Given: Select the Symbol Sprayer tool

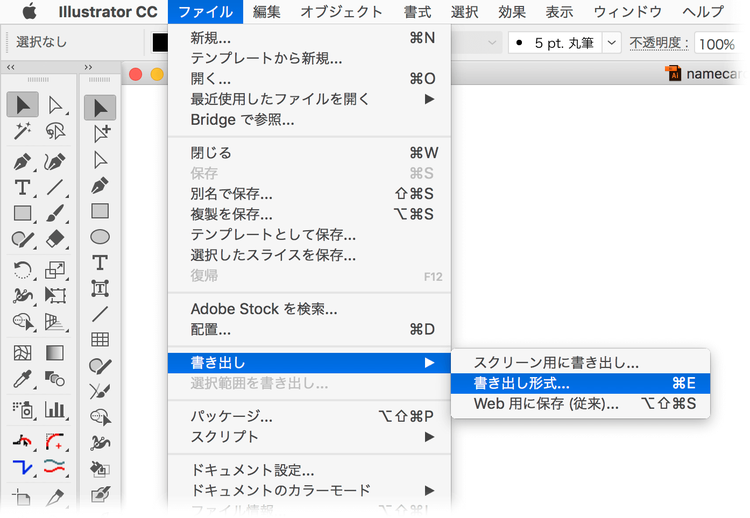Looking at the screenshot, I should [x=22, y=410].
